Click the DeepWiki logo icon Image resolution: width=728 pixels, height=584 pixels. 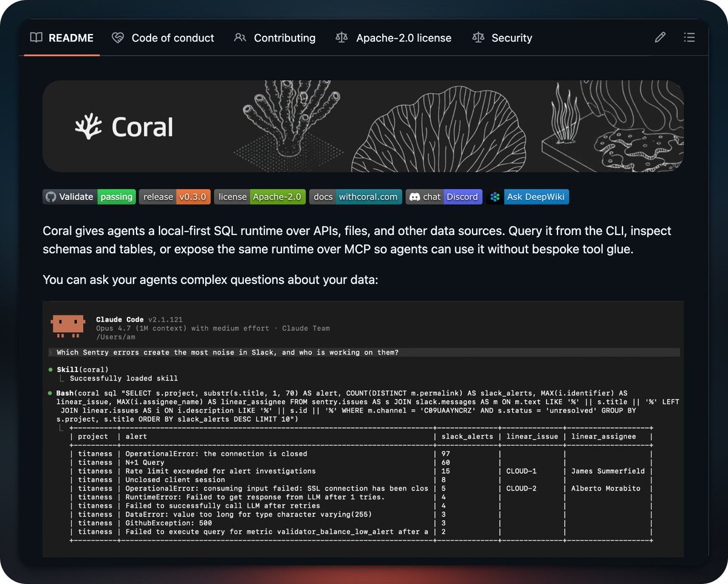pos(495,197)
